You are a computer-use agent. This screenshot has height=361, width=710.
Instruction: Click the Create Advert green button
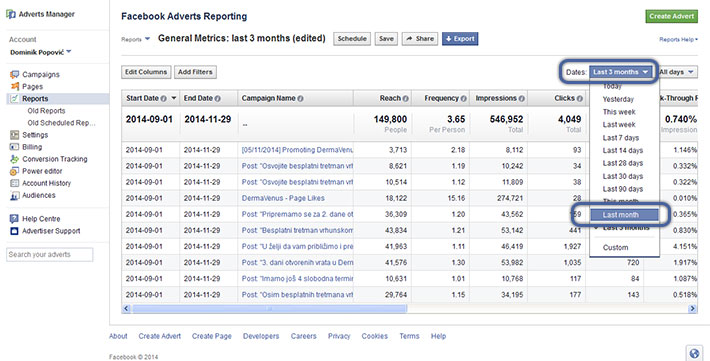(672, 16)
